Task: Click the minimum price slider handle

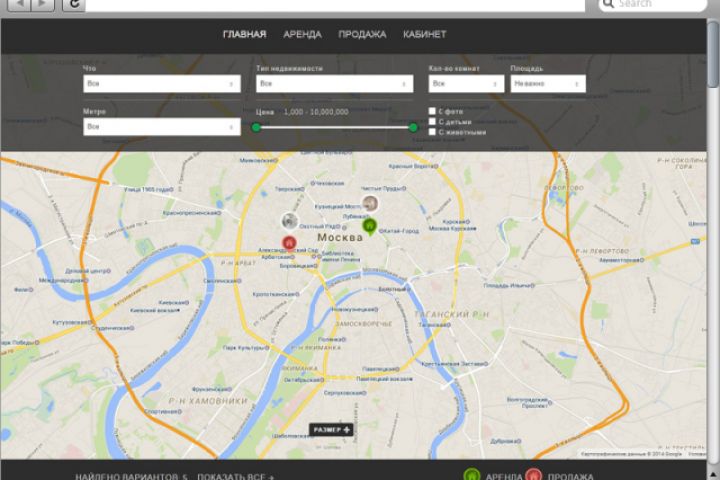Action: [257, 128]
